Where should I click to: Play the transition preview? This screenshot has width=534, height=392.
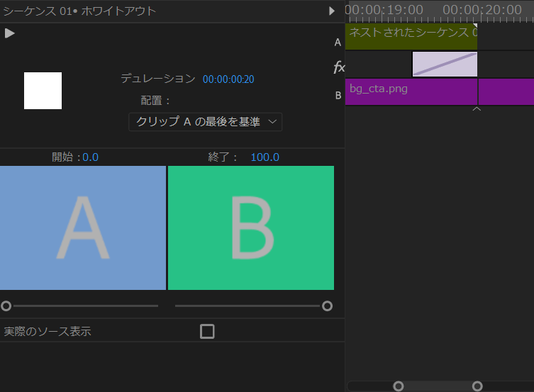coord(10,33)
